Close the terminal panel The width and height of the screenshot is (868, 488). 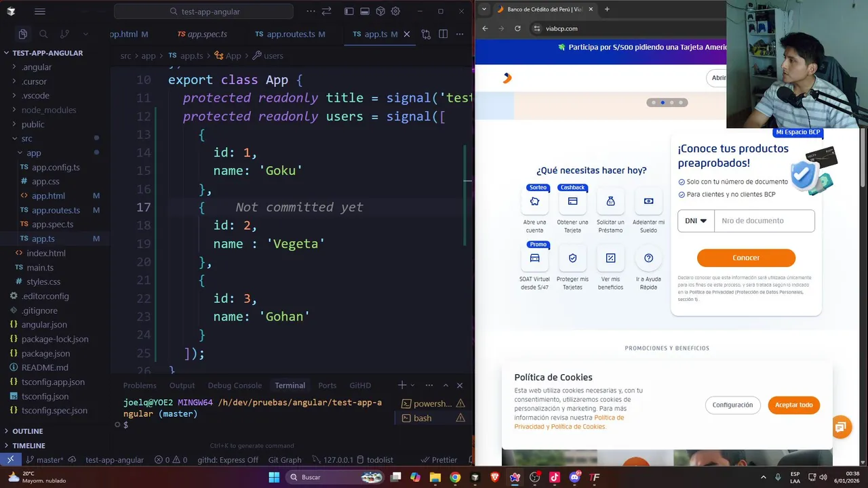click(460, 385)
